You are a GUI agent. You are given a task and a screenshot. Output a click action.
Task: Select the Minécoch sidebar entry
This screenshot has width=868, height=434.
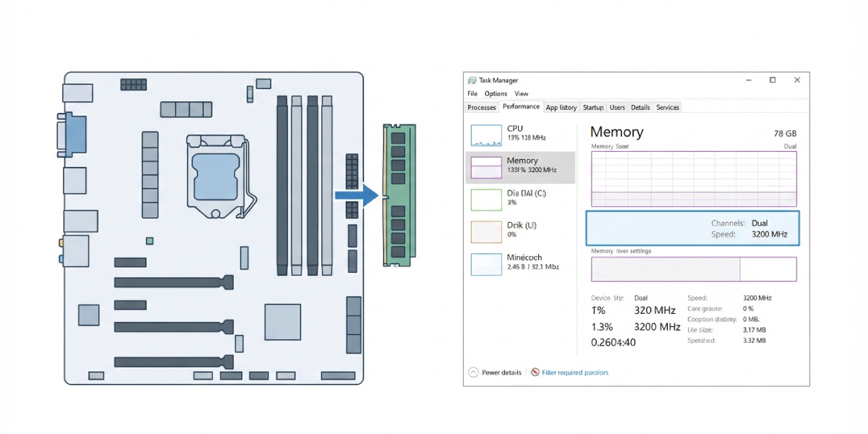pos(521,263)
